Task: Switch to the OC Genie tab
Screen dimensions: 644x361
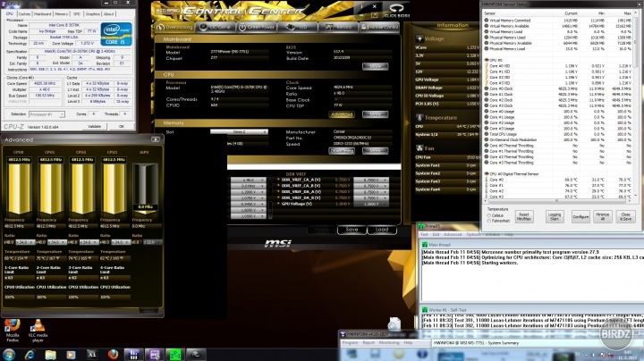Action: [216, 27]
